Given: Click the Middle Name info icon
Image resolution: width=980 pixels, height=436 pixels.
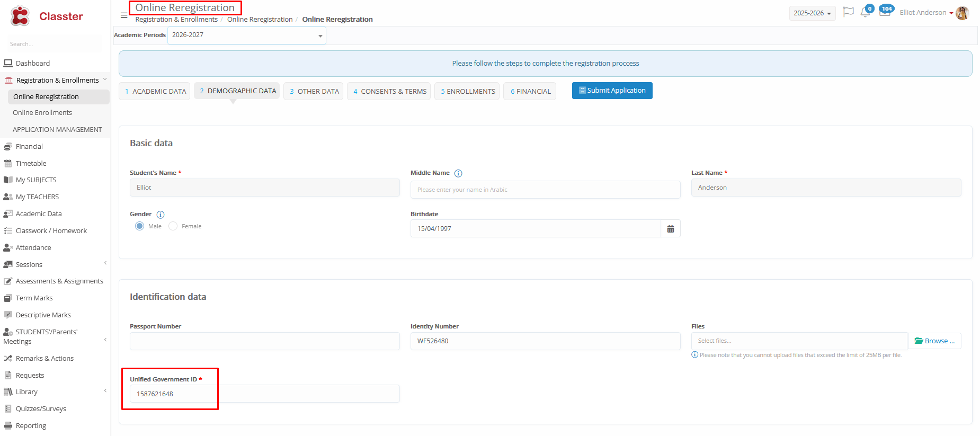Looking at the screenshot, I should point(458,173).
